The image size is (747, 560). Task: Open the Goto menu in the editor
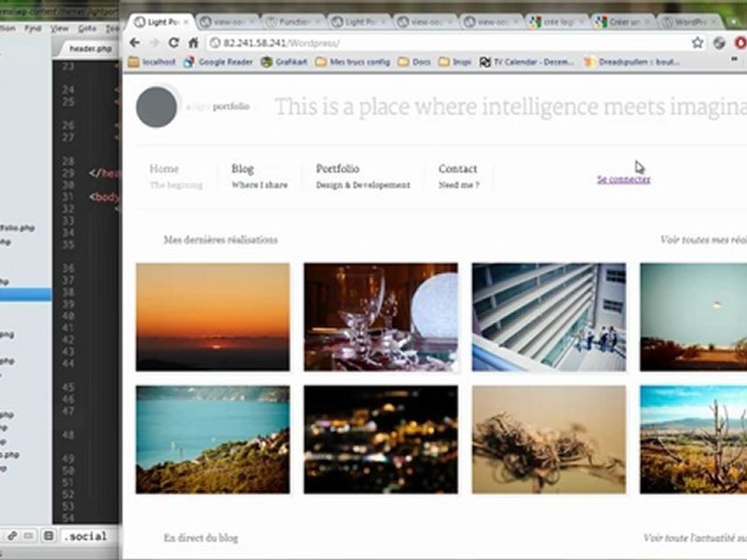[x=87, y=29]
